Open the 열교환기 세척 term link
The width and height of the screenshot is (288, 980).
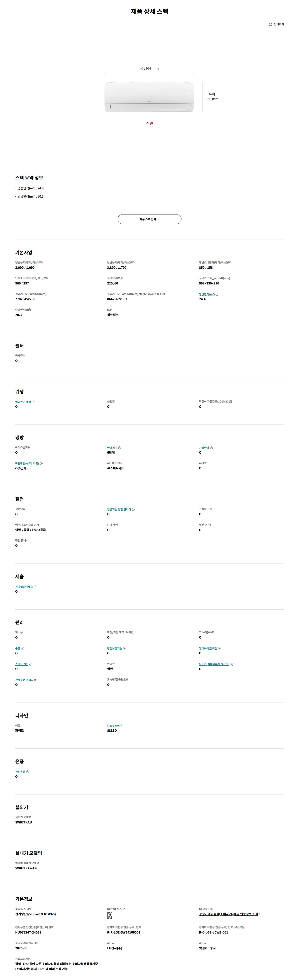(23, 402)
